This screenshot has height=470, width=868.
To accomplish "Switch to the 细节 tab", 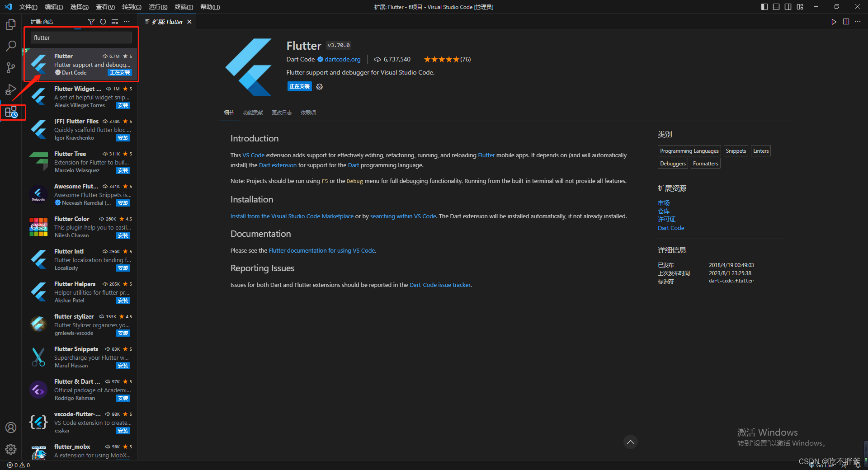I will pos(229,113).
